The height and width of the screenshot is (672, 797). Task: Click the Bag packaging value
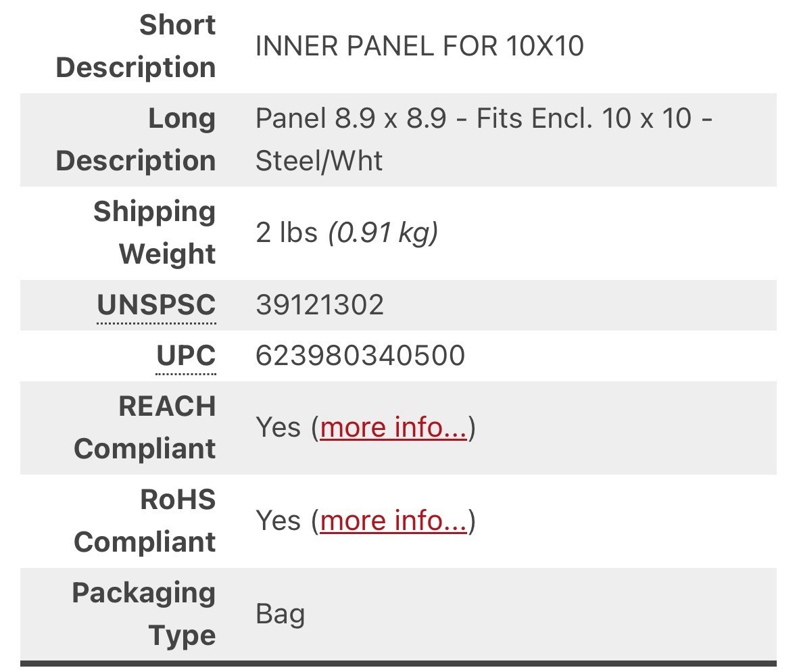280,614
